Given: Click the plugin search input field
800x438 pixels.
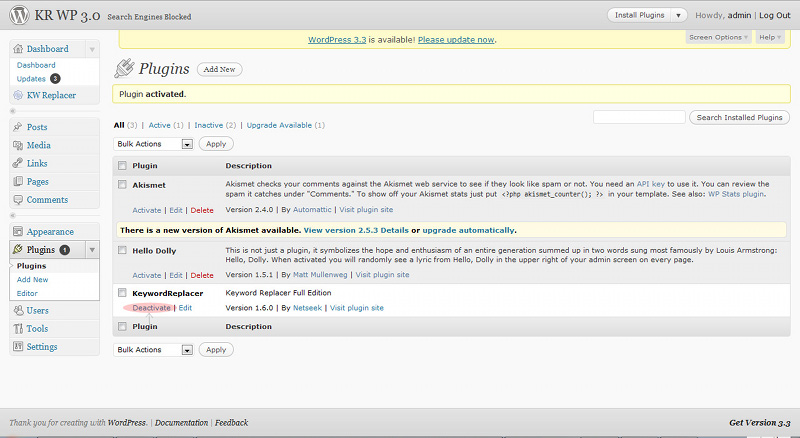Looking at the screenshot, I should [639, 117].
